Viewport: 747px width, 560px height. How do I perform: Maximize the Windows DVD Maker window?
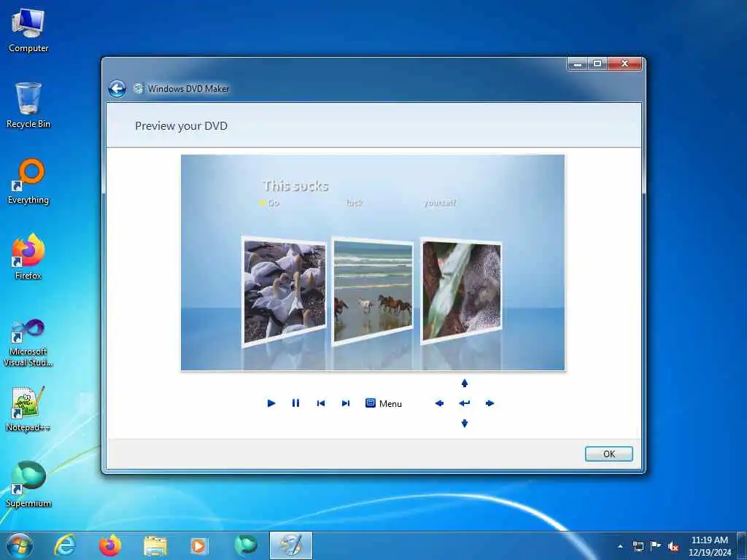pos(598,63)
